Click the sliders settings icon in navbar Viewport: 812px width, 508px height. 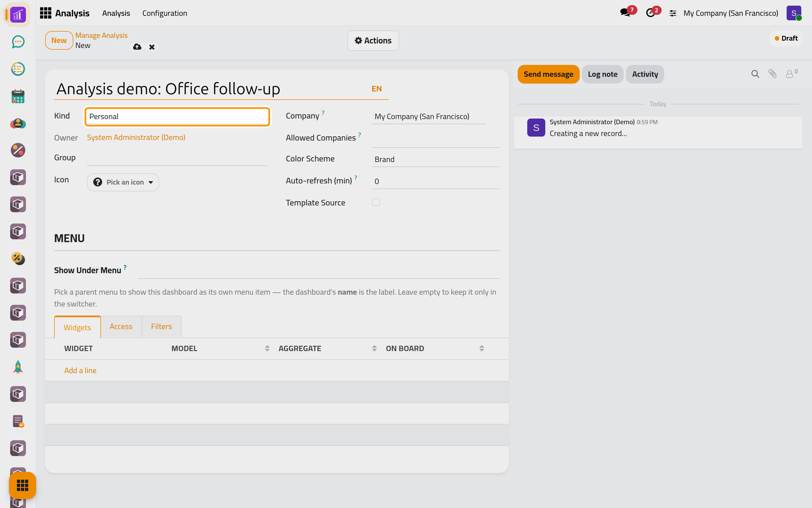(673, 14)
